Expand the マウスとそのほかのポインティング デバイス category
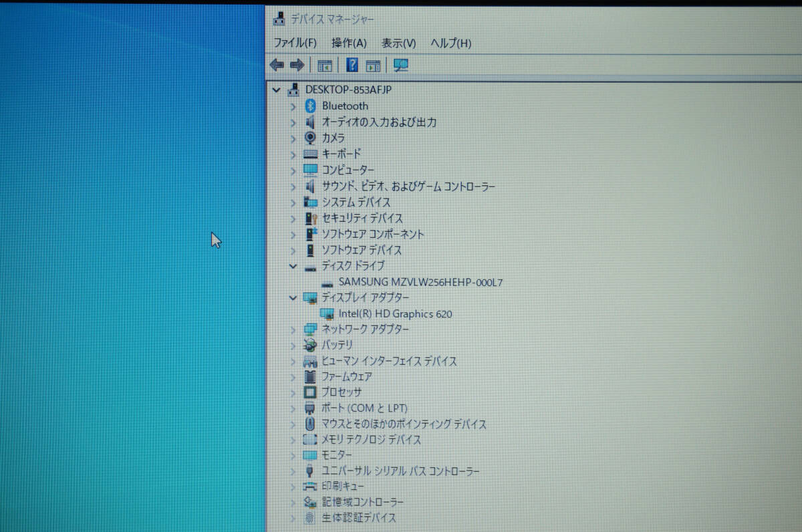 pyautogui.click(x=293, y=424)
